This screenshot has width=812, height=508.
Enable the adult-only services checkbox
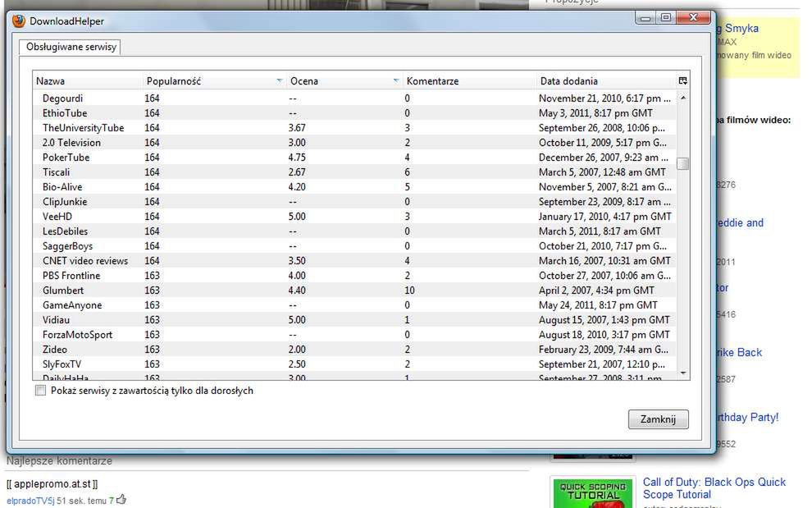point(40,391)
